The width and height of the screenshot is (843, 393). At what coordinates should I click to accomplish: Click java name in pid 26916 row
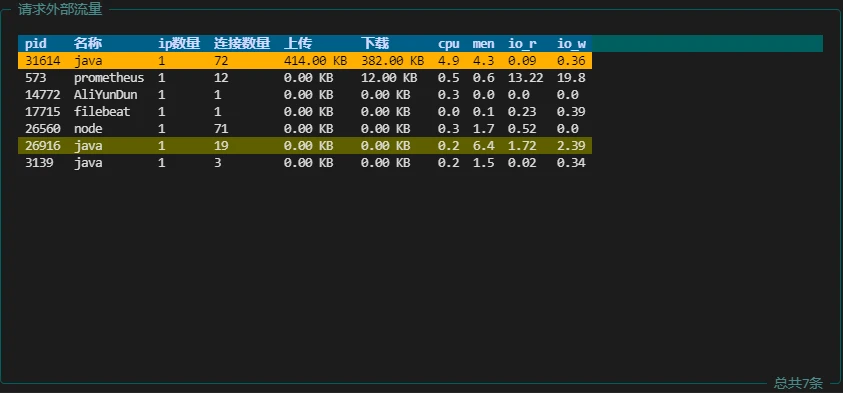click(88, 146)
